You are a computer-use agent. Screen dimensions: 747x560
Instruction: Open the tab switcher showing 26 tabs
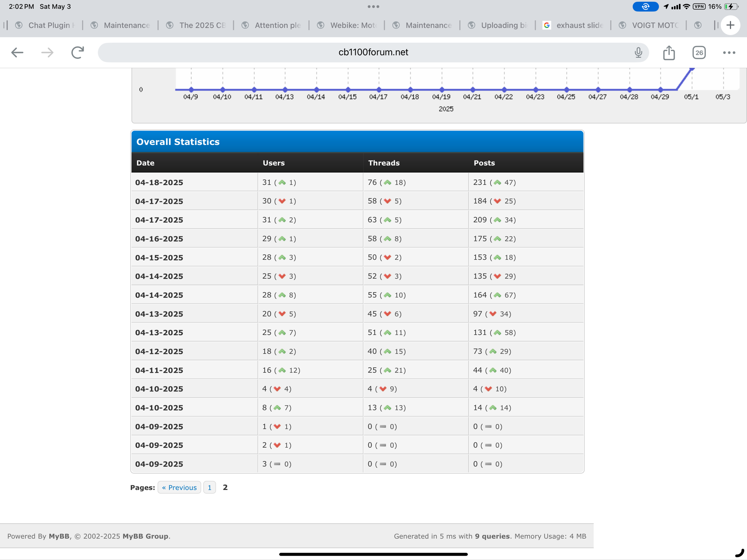point(699,53)
